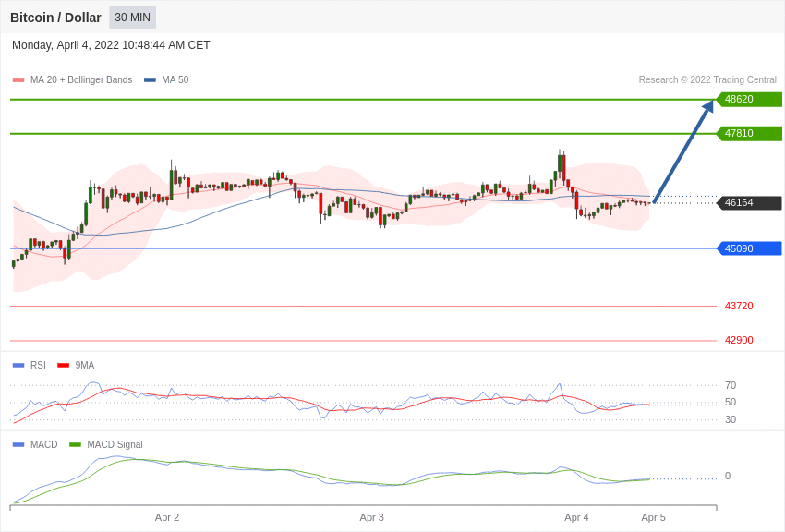Click the date and time stamp text

(111, 45)
